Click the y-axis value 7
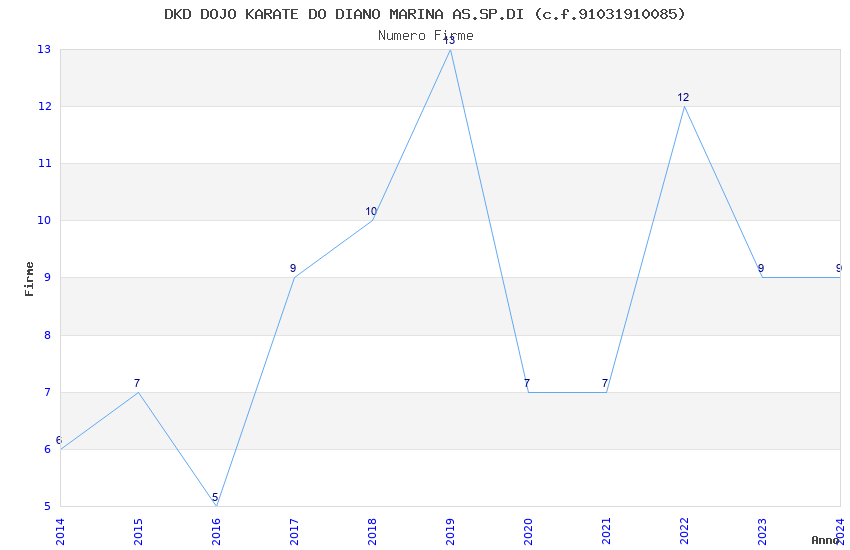850x550 pixels. 48,392
